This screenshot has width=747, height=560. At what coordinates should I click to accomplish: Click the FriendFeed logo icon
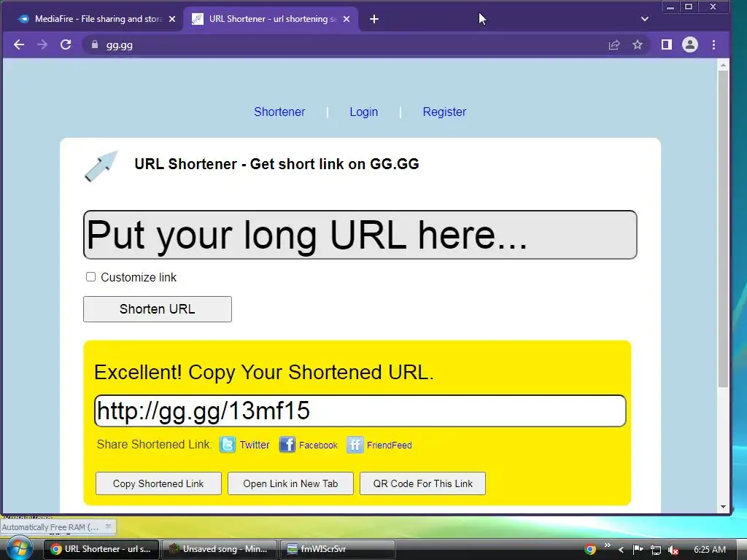click(355, 445)
